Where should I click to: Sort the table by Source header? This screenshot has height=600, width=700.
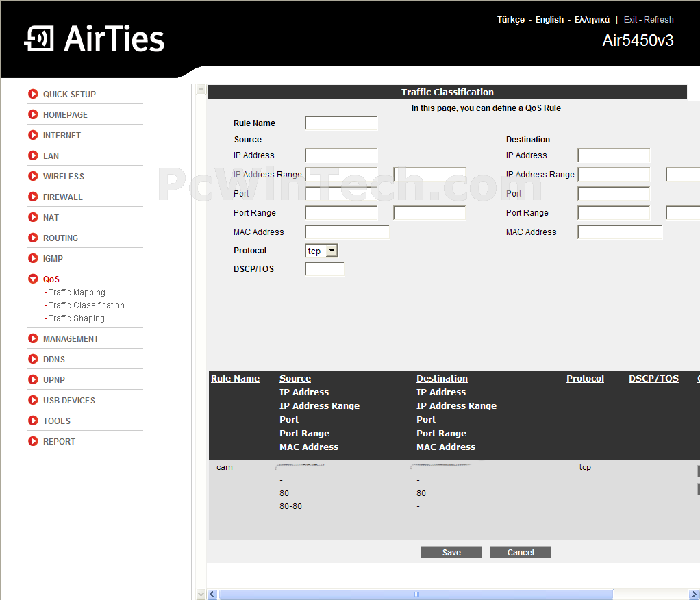[295, 379]
